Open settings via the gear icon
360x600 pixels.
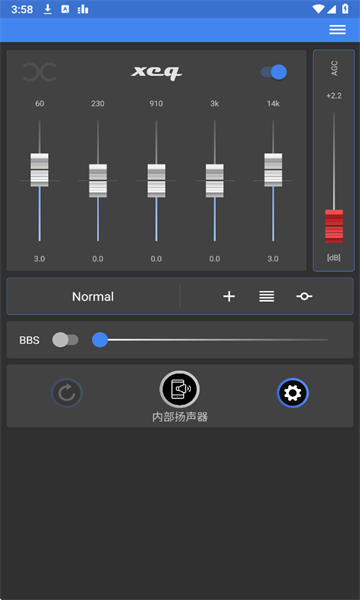point(293,393)
